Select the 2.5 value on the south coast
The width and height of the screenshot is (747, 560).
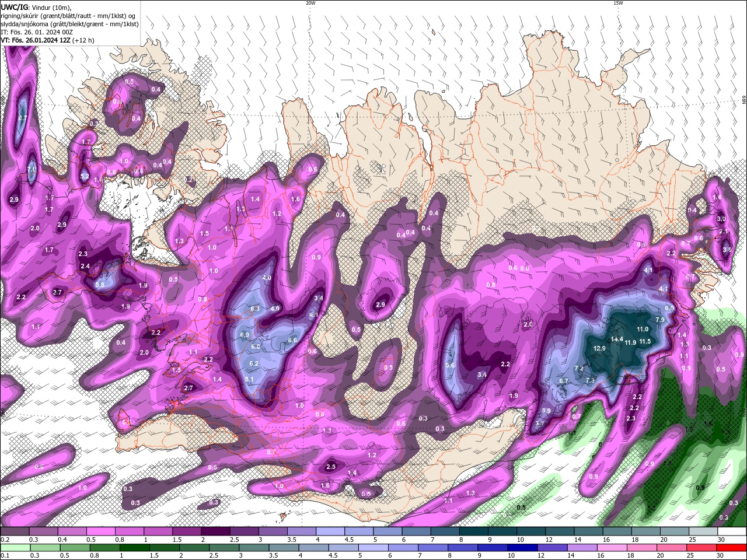click(331, 467)
